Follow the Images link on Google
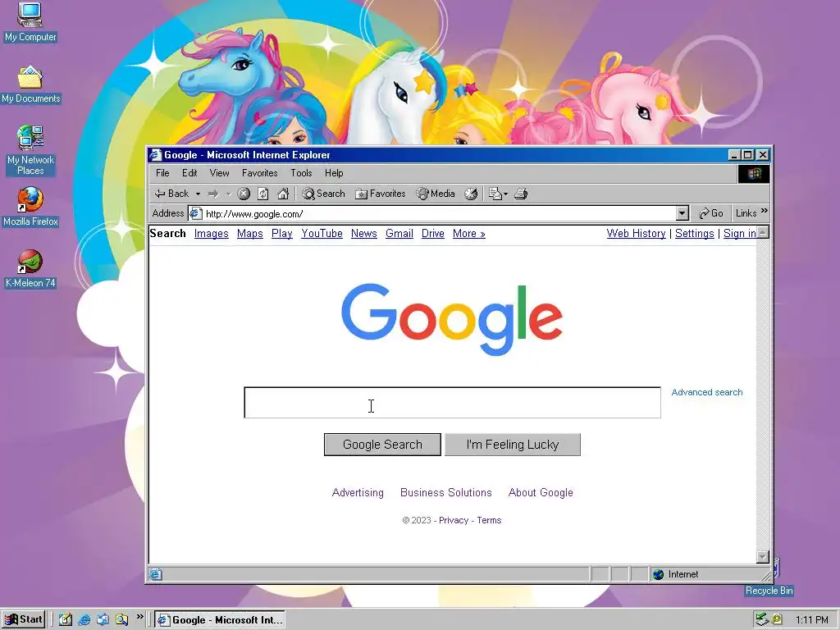This screenshot has height=630, width=840. (211, 234)
